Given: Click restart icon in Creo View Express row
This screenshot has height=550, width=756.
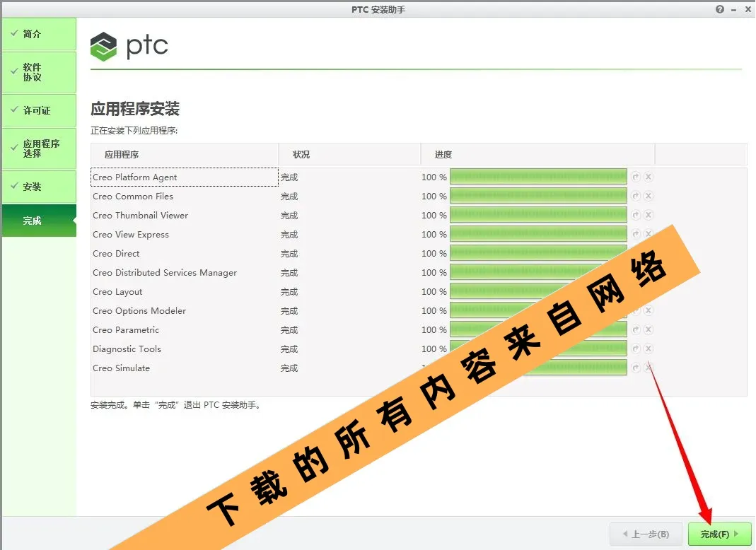Looking at the screenshot, I should click(636, 234).
